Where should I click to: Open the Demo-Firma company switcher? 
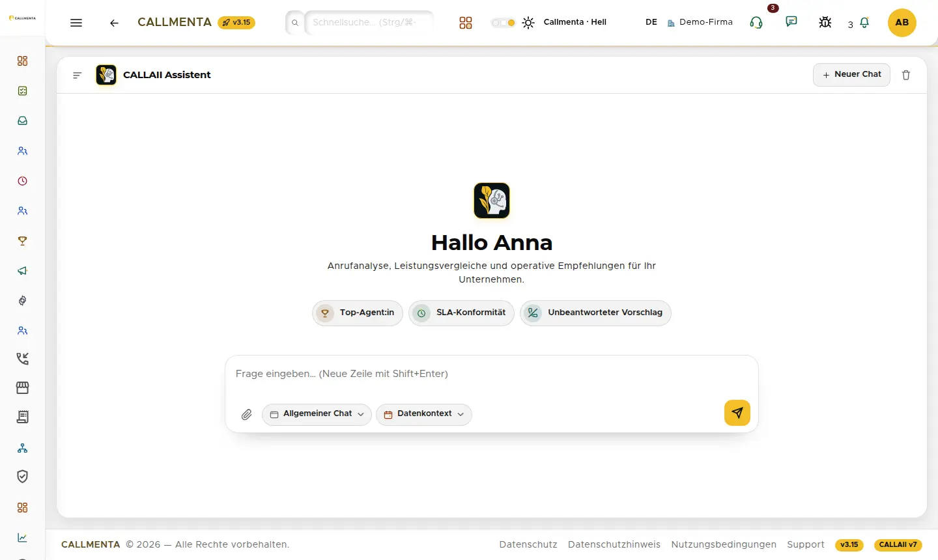(x=700, y=22)
